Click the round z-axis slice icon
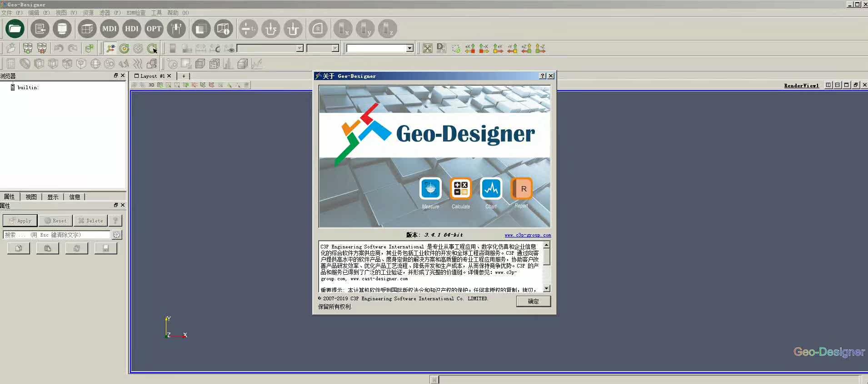Viewport: 868px width, 384px height. pos(387,29)
